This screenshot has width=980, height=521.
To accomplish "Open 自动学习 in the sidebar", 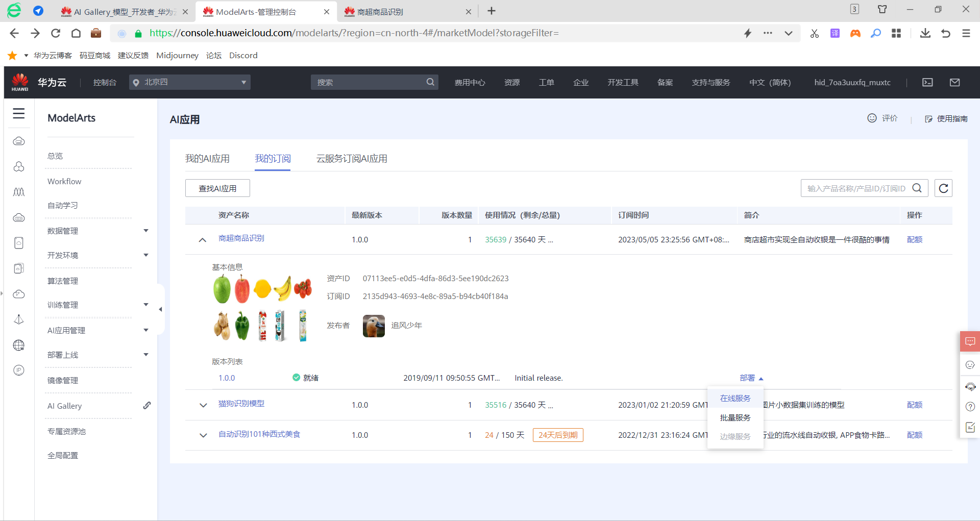I will [63, 205].
